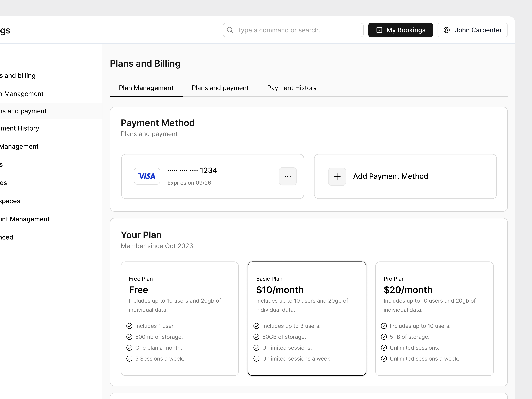Image resolution: width=532 pixels, height=399 pixels.
Task: Click the checkmark icon beside '5TB of storage'
Action: point(384,337)
